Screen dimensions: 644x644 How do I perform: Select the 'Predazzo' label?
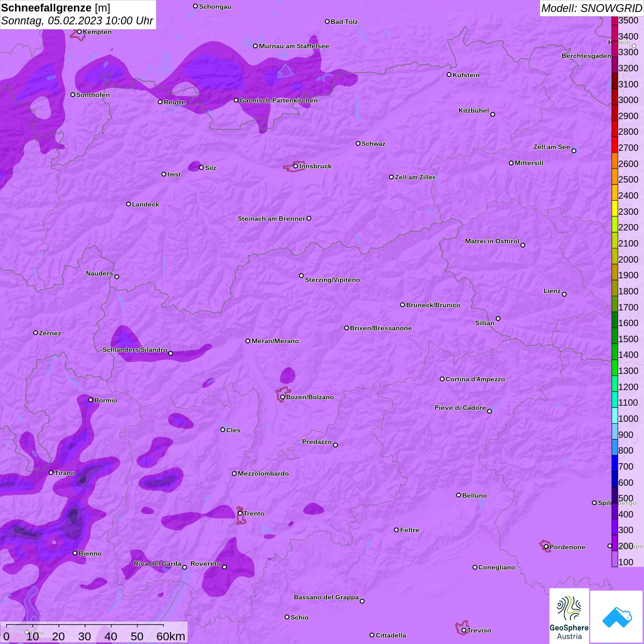coord(317,442)
